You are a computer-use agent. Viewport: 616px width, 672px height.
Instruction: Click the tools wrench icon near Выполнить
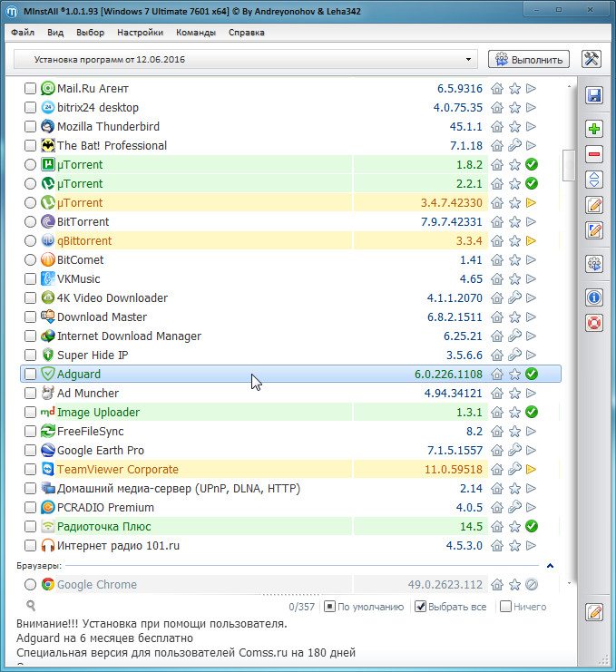point(592,59)
